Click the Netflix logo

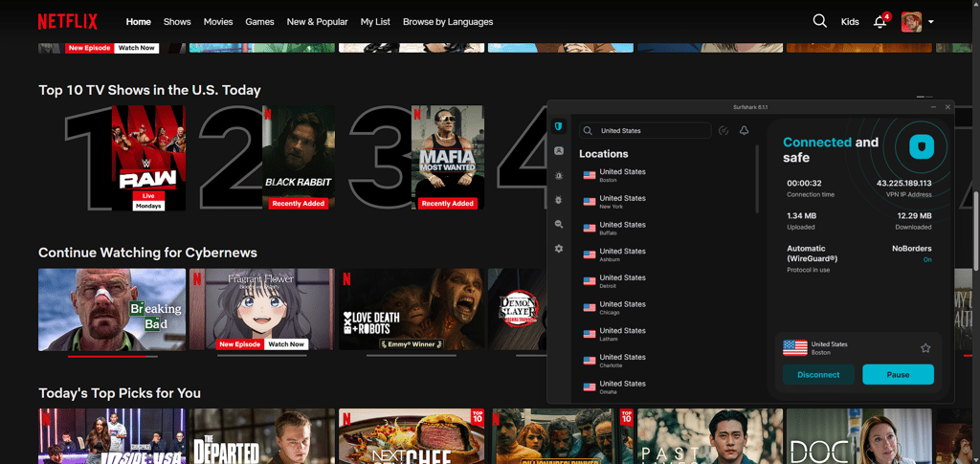pos(68,22)
